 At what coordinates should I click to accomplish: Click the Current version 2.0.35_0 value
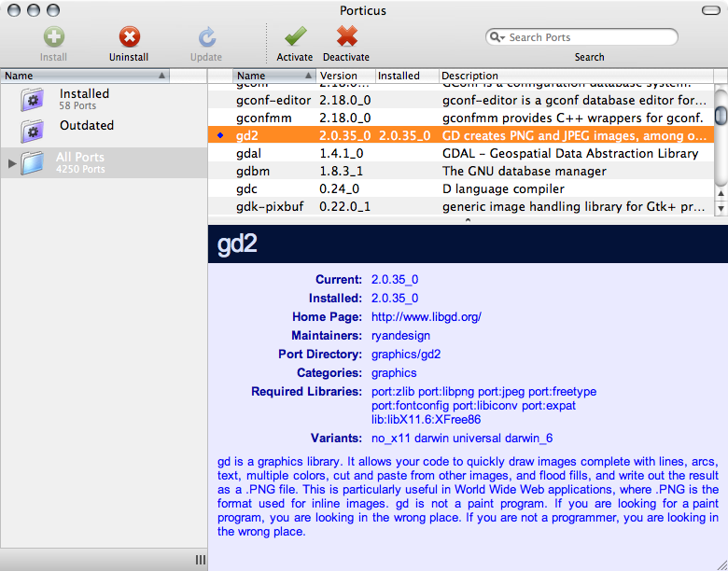click(395, 280)
